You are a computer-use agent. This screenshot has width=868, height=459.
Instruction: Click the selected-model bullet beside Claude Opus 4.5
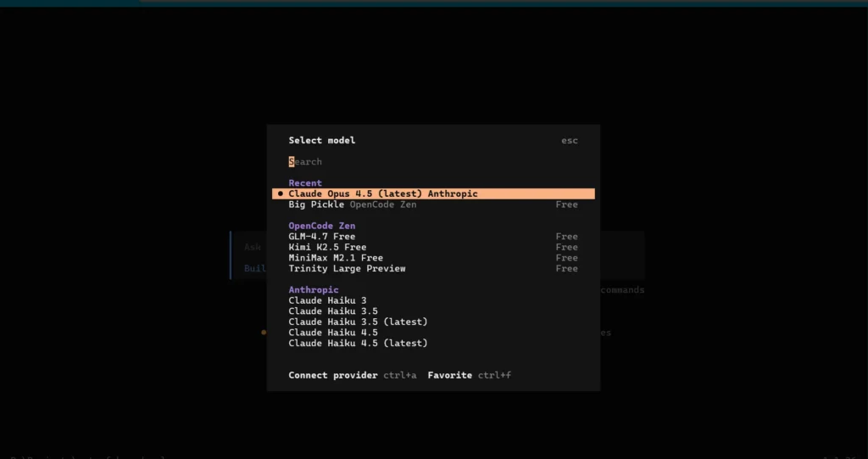280,194
